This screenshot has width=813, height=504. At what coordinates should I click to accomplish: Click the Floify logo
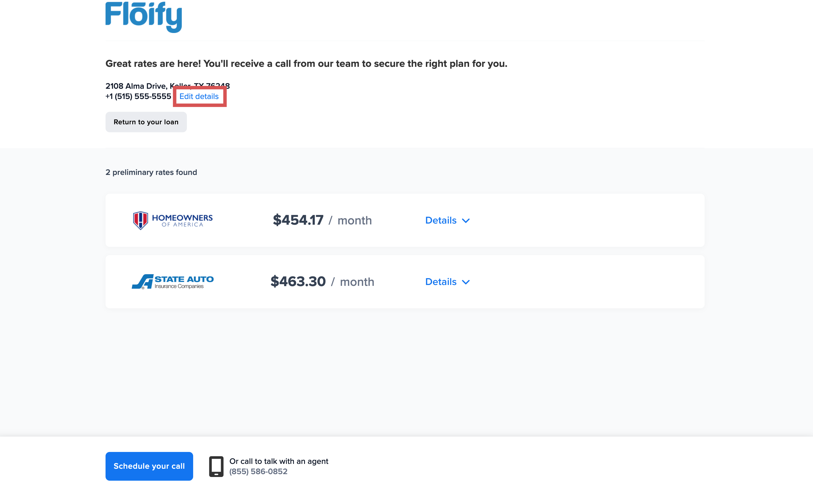[144, 17]
